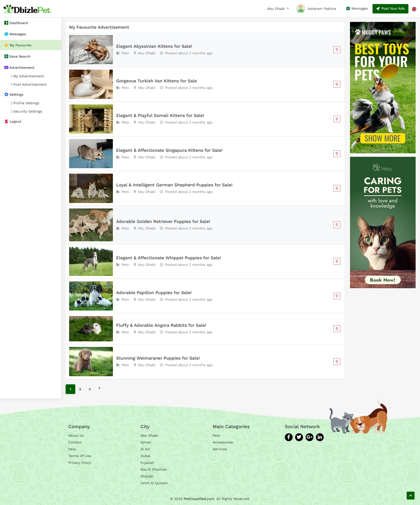The width and height of the screenshot is (420, 505).
Task: Open Services footer category
Action: click(220, 449)
